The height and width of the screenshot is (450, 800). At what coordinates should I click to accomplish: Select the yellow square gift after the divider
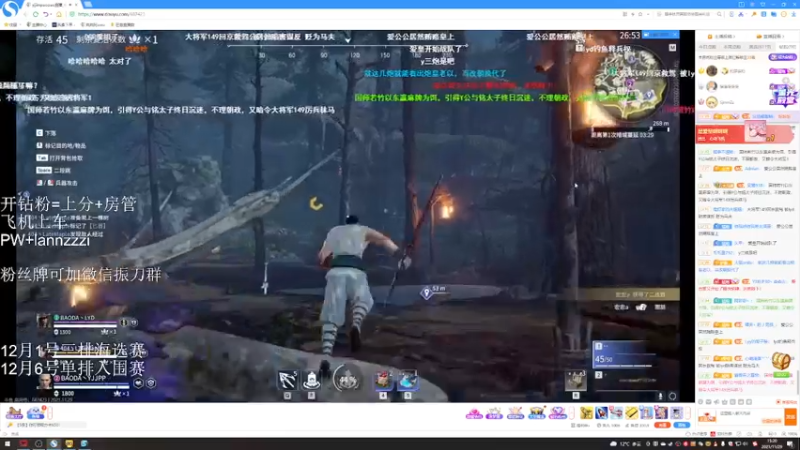pos(586,412)
